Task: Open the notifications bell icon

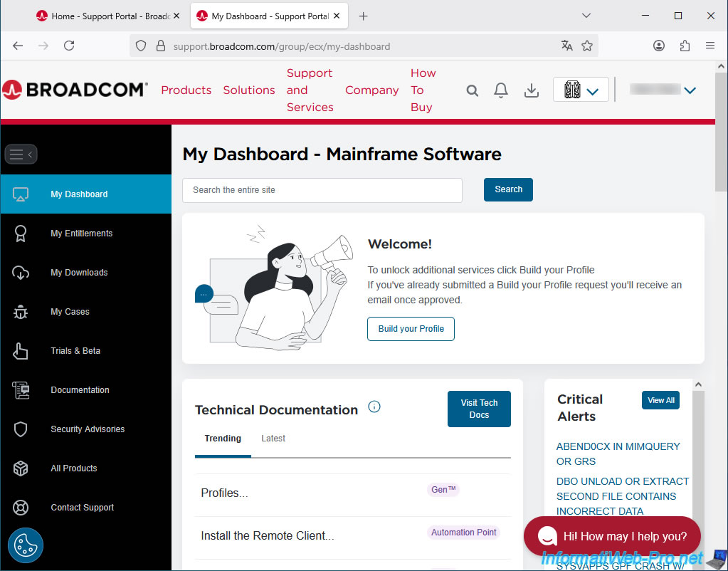Action: coord(501,90)
